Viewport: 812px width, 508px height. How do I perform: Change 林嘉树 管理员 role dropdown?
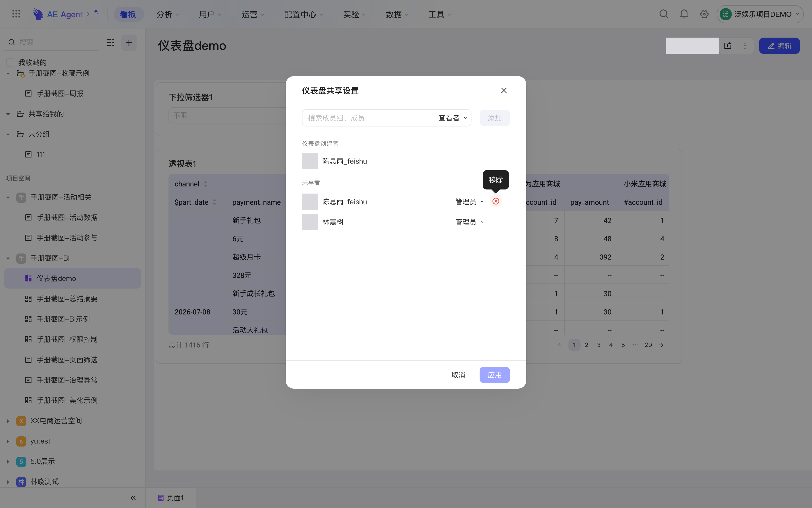pos(469,222)
